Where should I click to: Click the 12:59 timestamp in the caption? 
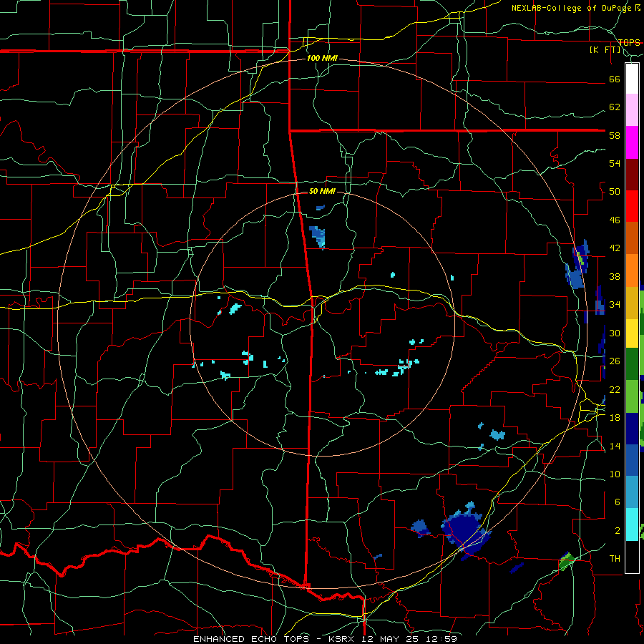click(x=442, y=639)
